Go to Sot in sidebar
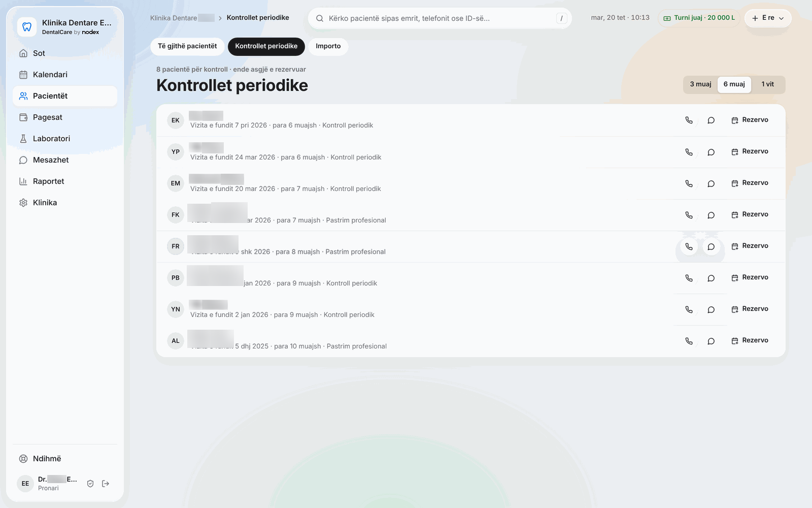The width and height of the screenshot is (812, 508). tap(65, 53)
